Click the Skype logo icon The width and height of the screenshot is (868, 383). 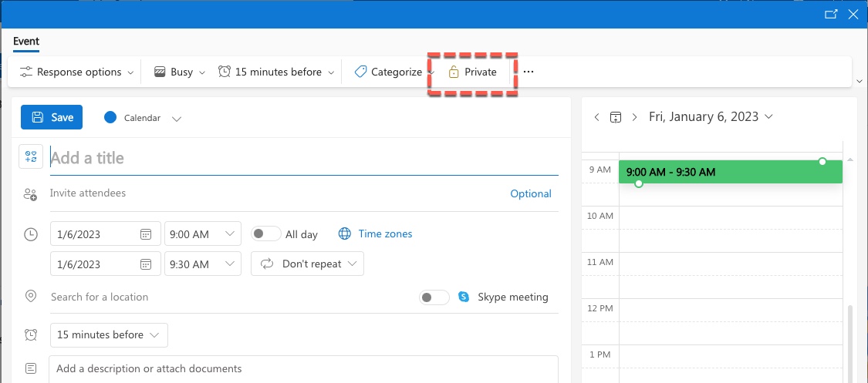click(464, 297)
